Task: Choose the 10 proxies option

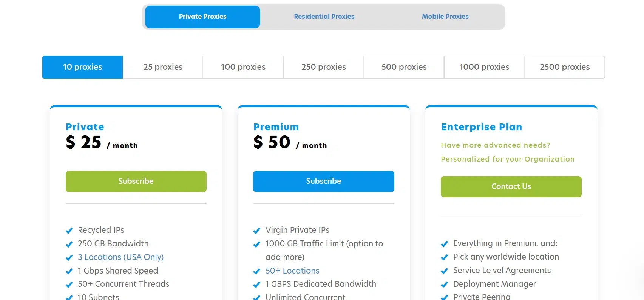Action: click(x=82, y=67)
